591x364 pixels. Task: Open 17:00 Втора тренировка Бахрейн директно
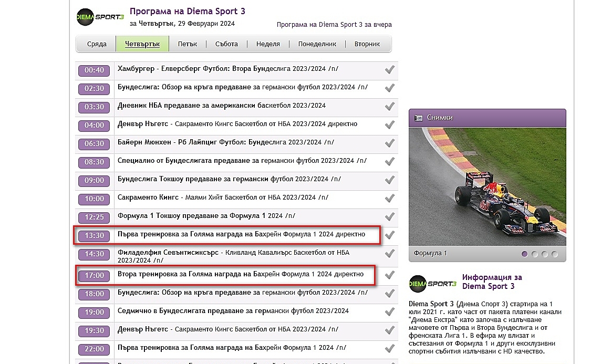click(241, 274)
